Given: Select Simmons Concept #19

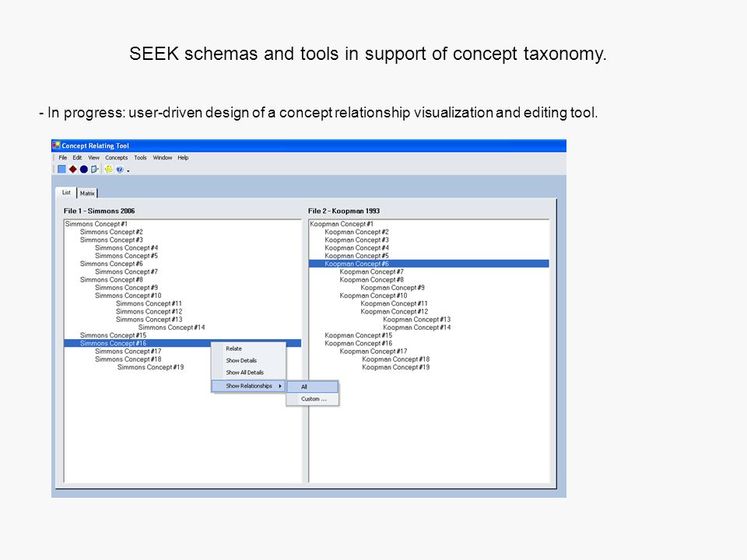Looking at the screenshot, I should pos(150,367).
